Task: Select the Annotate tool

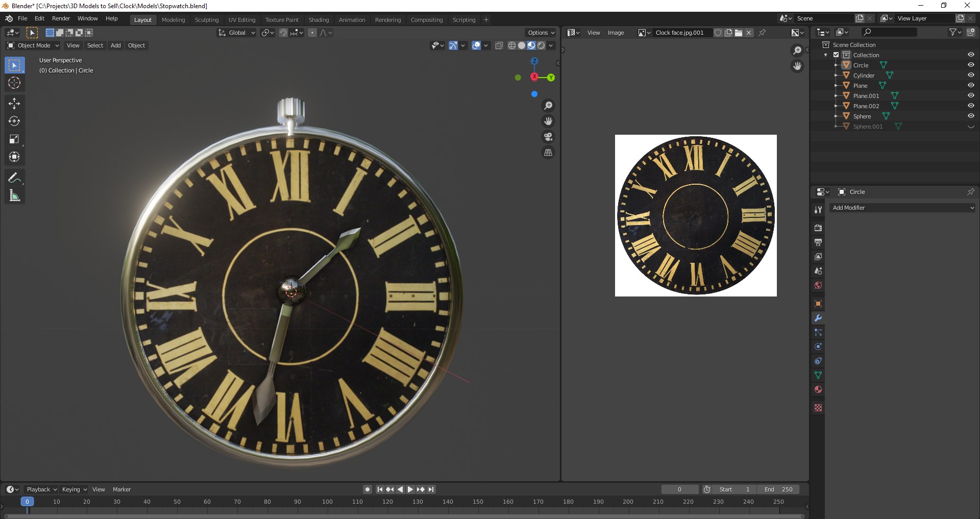Action: click(14, 178)
